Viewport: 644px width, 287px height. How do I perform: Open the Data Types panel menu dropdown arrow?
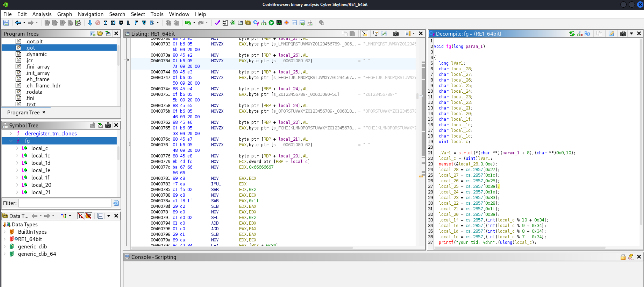click(x=109, y=216)
